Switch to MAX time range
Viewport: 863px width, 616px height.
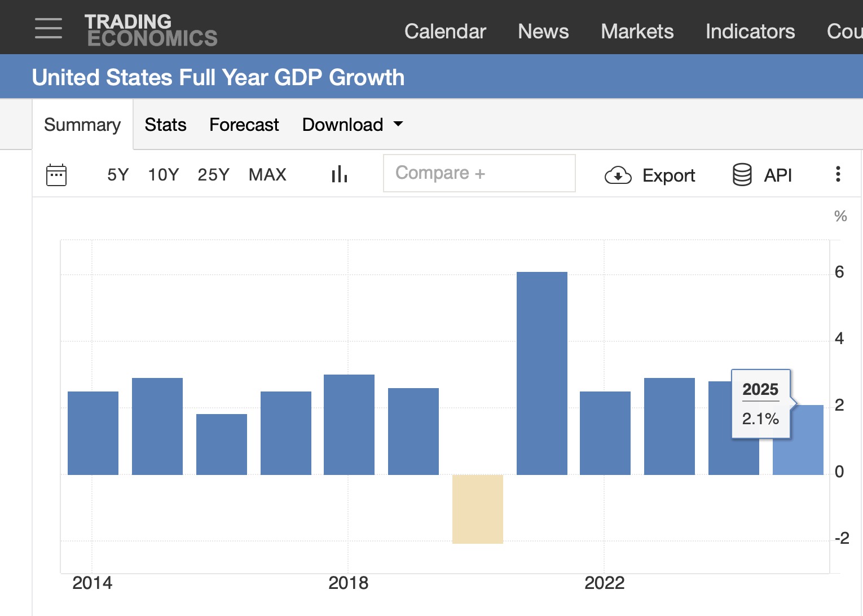tap(267, 175)
